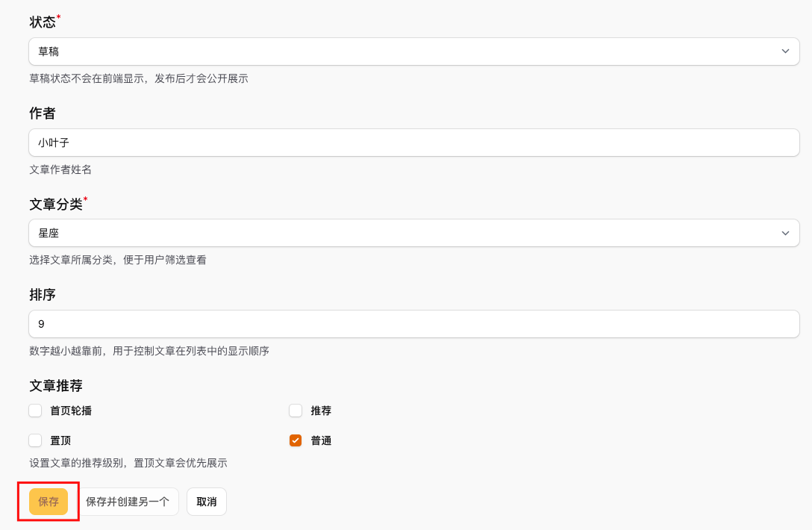
Task: Uncheck the orange 普通 checkbox
Action: click(x=296, y=440)
